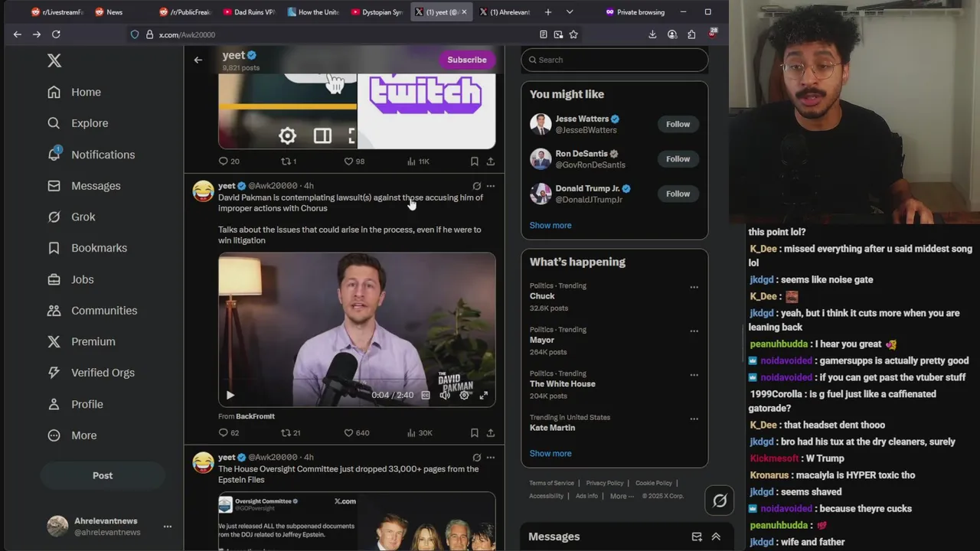Open settings gear on Pakman video
The image size is (980, 551).
point(464,395)
